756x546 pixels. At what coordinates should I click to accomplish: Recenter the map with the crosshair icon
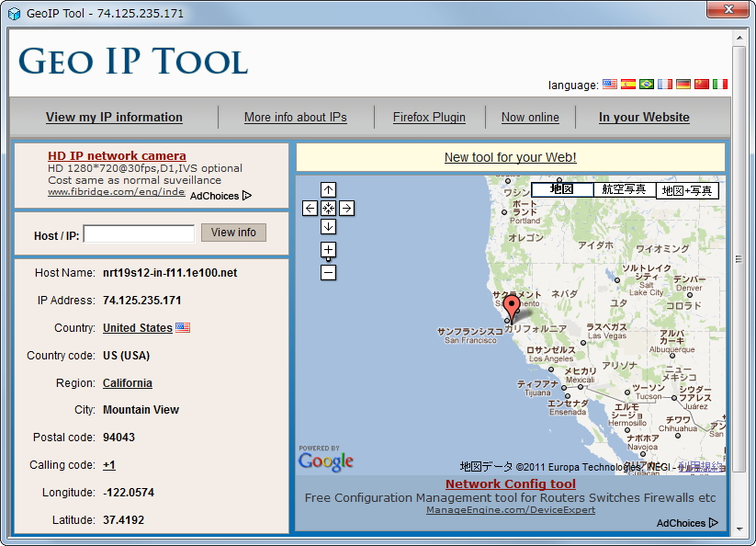pos(328,208)
